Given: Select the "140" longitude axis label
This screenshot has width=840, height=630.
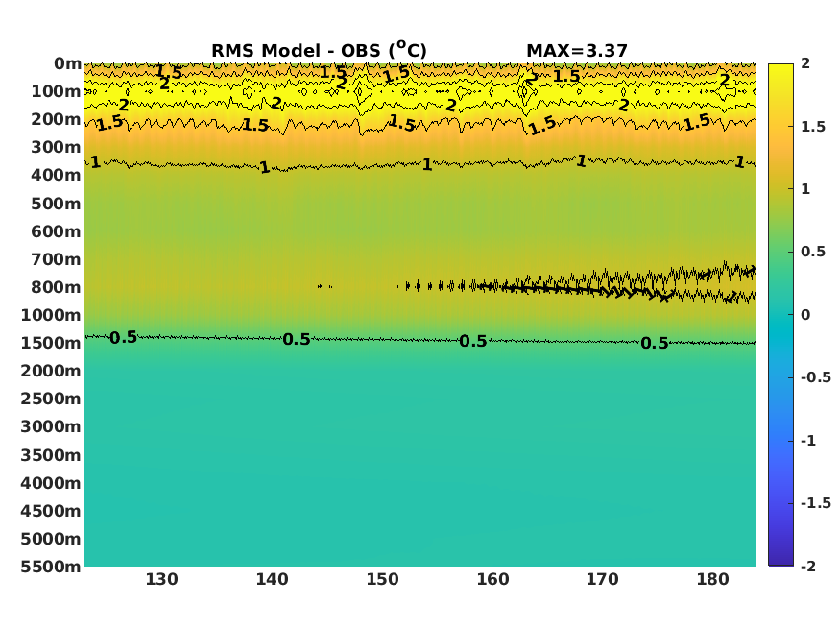Looking at the screenshot, I should (x=272, y=580).
